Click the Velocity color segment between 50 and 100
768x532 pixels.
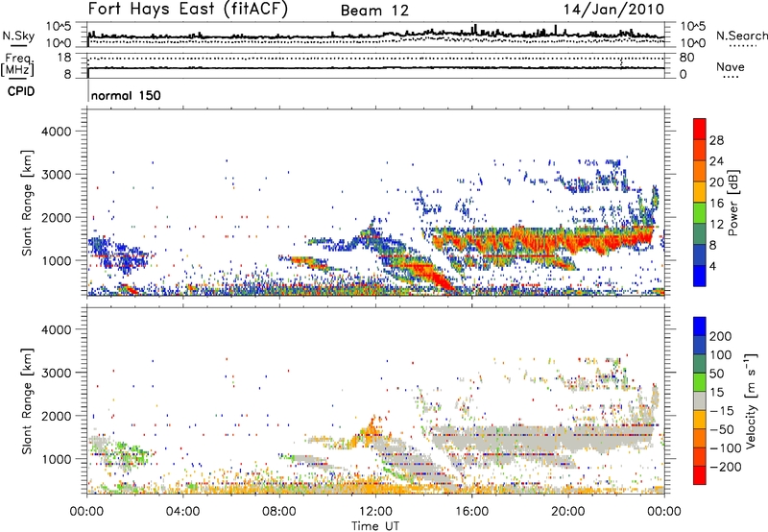click(700, 364)
